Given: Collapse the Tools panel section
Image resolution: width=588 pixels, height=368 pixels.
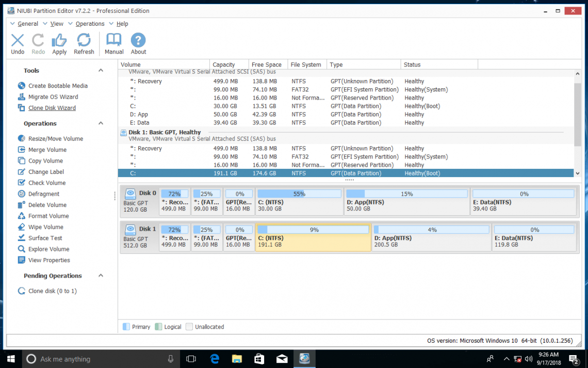Looking at the screenshot, I should click(101, 71).
